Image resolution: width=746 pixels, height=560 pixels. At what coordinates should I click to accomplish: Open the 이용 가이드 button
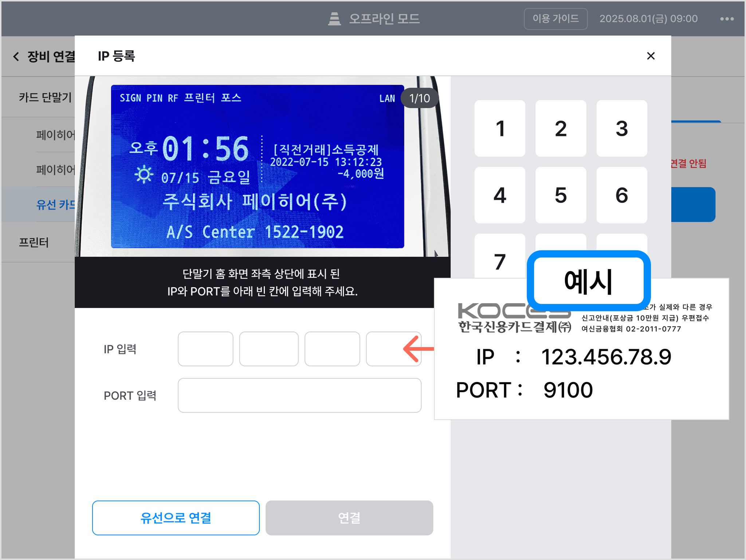[x=555, y=19]
